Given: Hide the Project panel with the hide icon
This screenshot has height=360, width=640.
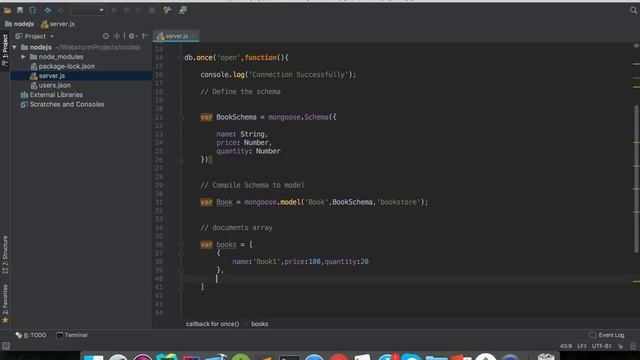Looking at the screenshot, I should pos(145,36).
